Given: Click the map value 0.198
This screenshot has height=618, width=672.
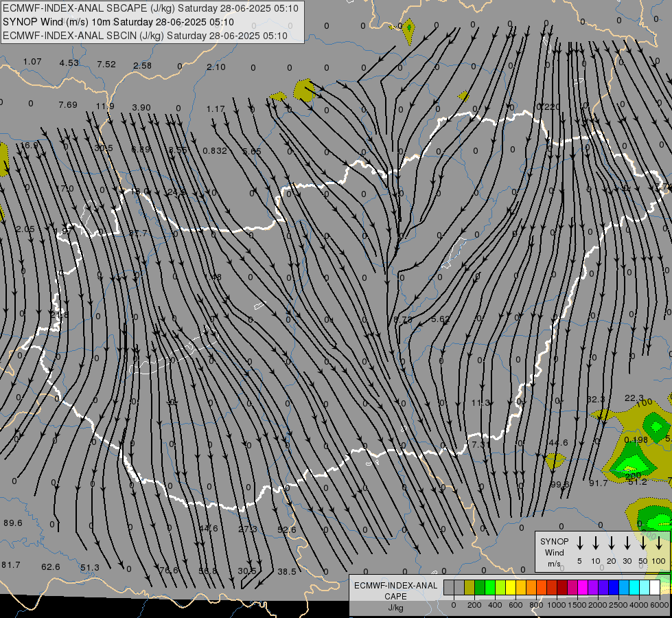Looking at the screenshot, I should (636, 440).
